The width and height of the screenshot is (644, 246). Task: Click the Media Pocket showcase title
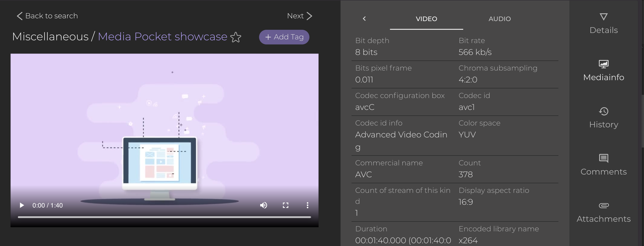pyautogui.click(x=162, y=37)
